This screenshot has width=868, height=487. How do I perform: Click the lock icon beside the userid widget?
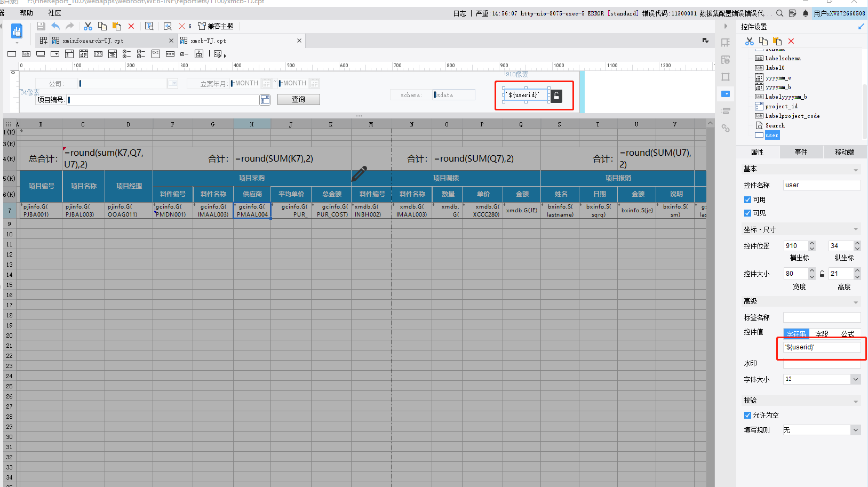point(556,95)
